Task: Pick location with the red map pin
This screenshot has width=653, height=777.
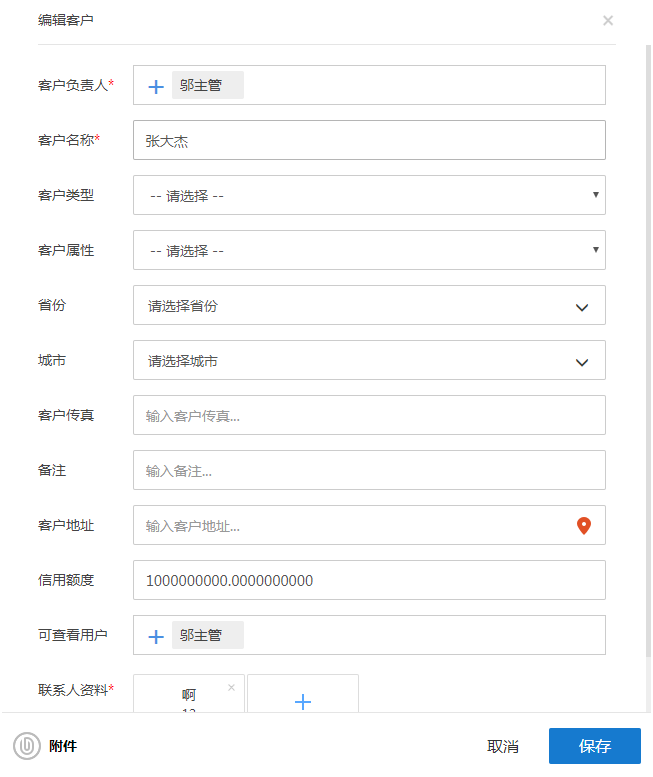Action: click(584, 525)
